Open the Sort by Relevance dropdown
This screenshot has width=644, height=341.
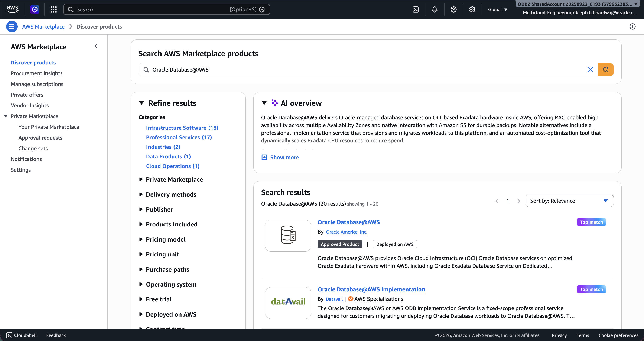569,201
